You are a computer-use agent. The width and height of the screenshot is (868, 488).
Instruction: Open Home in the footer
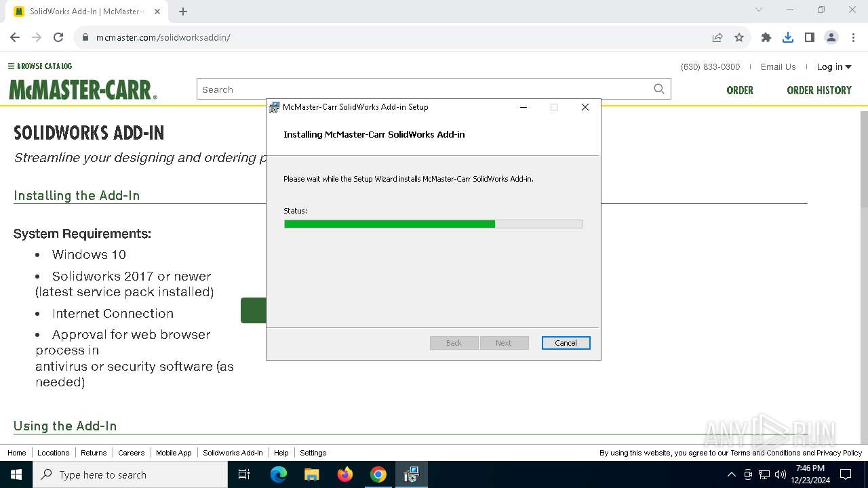click(x=17, y=453)
